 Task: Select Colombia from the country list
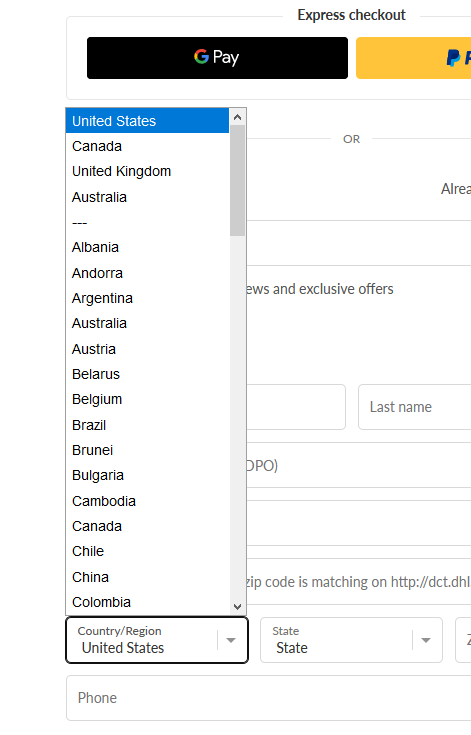pyautogui.click(x=147, y=602)
